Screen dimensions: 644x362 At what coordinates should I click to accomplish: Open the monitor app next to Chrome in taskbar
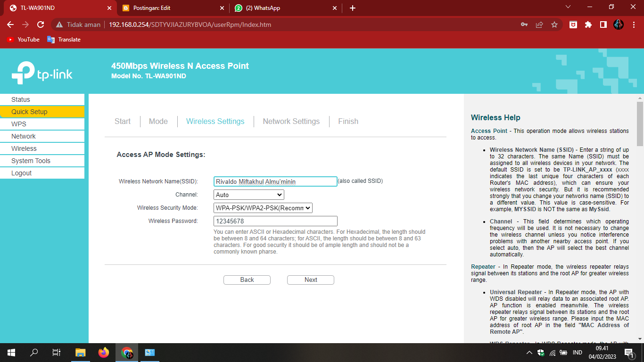(150, 353)
